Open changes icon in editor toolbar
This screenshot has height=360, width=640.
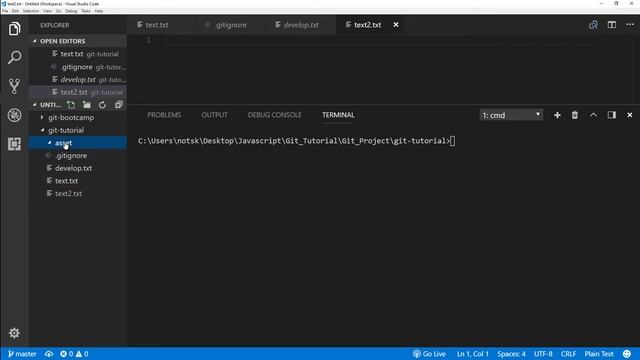pos(593,25)
